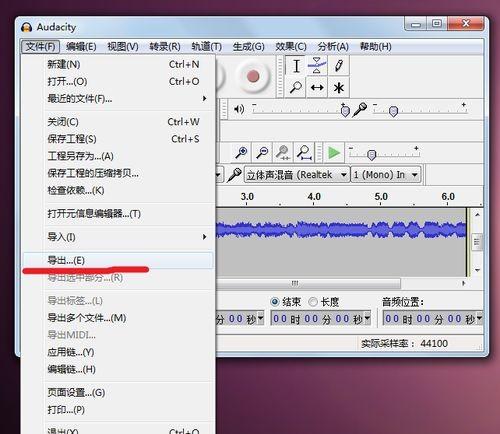500x434 pixels.
Task: Click the green Play-at-speed button
Action: click(334, 153)
